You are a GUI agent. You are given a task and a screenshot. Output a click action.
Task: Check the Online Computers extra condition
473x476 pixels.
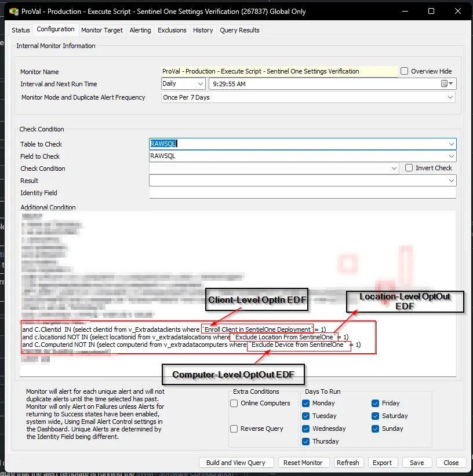234,403
